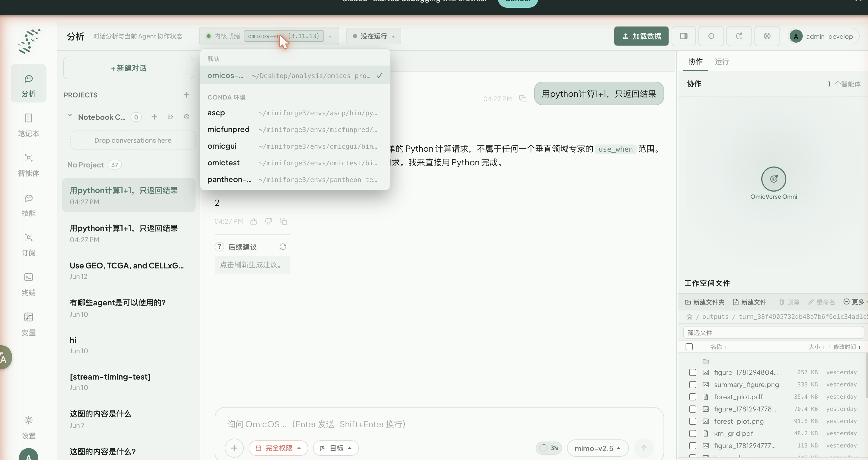Click the 询问 OmicOS message input box
Image resolution: width=868 pixels, height=460 pixels.
click(439, 424)
